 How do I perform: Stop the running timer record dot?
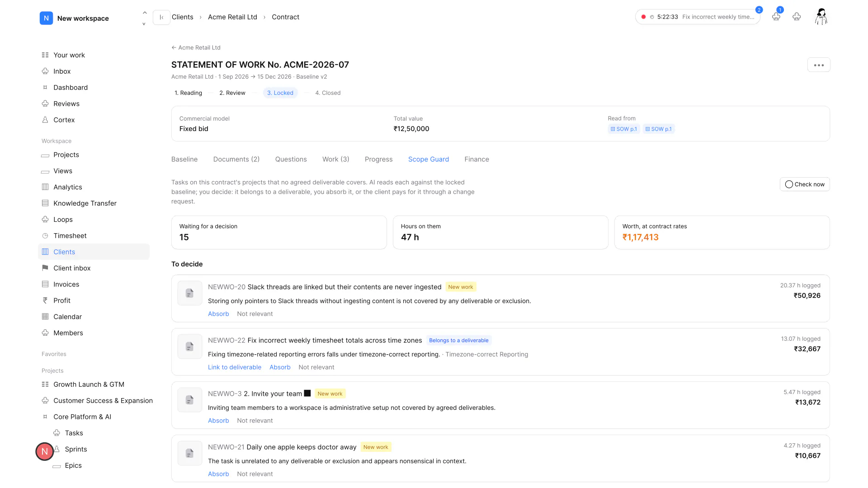[x=643, y=17]
